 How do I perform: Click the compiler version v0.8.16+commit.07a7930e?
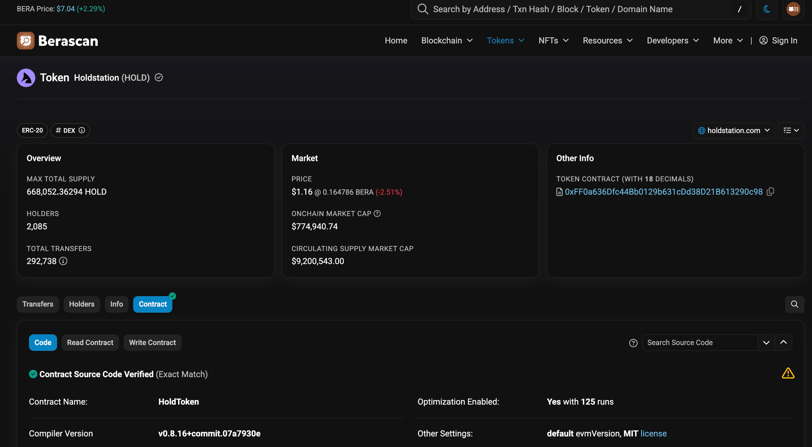pyautogui.click(x=209, y=434)
